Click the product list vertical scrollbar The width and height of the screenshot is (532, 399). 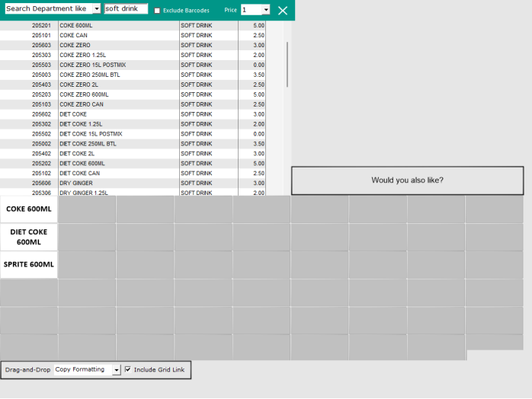pos(287,65)
